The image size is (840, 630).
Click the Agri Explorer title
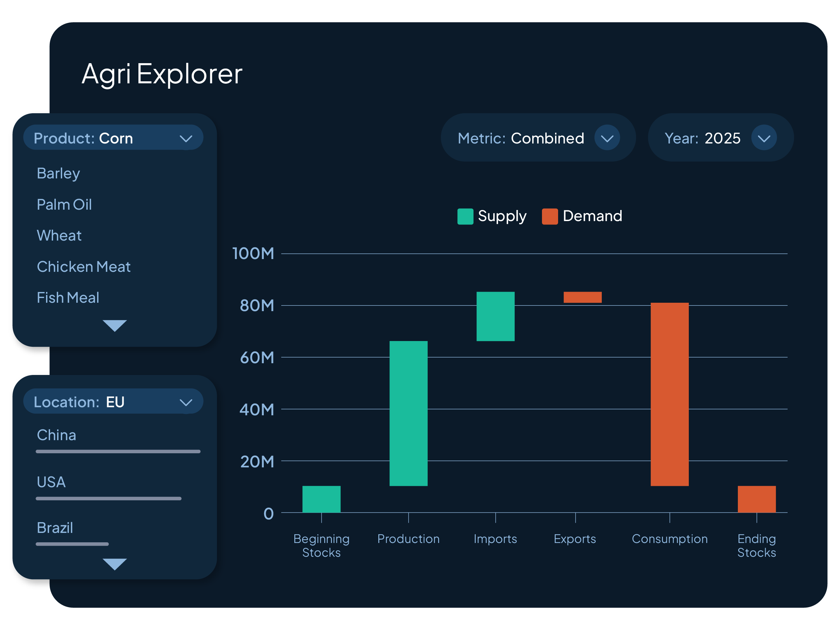[162, 74]
